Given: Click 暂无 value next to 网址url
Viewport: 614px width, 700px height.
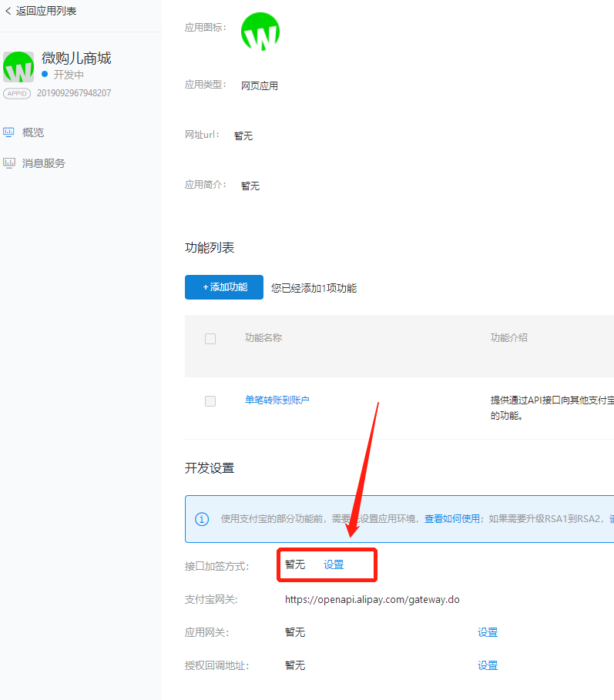Looking at the screenshot, I should click(243, 136).
